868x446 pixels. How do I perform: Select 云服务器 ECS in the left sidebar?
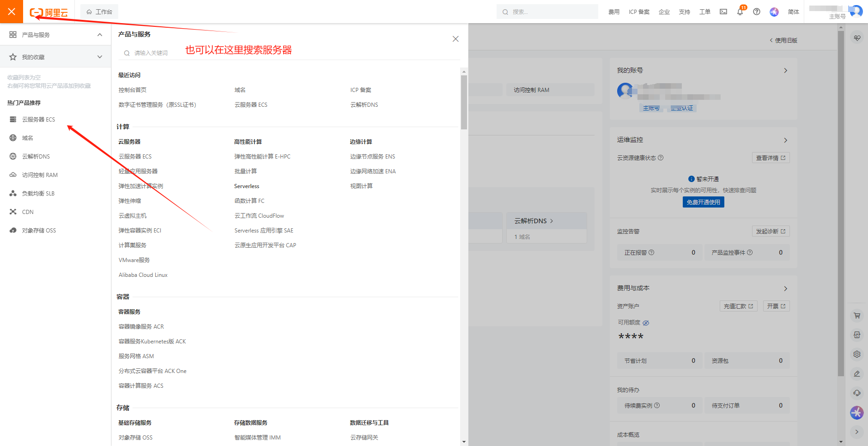[38, 119]
